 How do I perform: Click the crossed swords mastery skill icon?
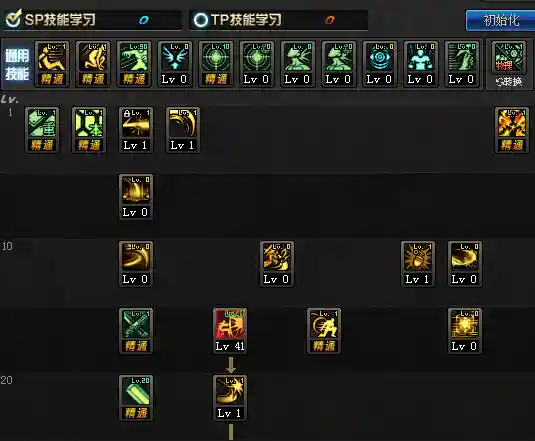(x=135, y=331)
